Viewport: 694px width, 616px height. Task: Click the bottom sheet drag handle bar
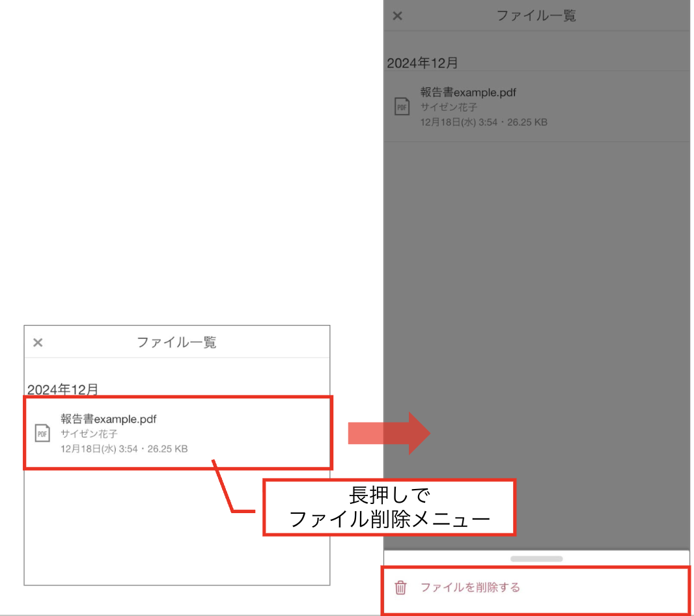click(x=536, y=559)
